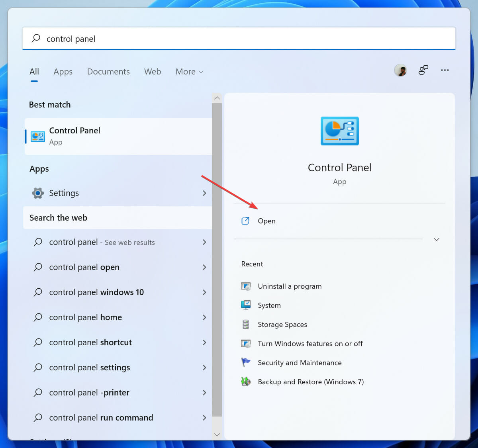This screenshot has height=448, width=478.
Task: Click magnifier icon beside 'control panel shortcut'
Action: click(x=38, y=342)
